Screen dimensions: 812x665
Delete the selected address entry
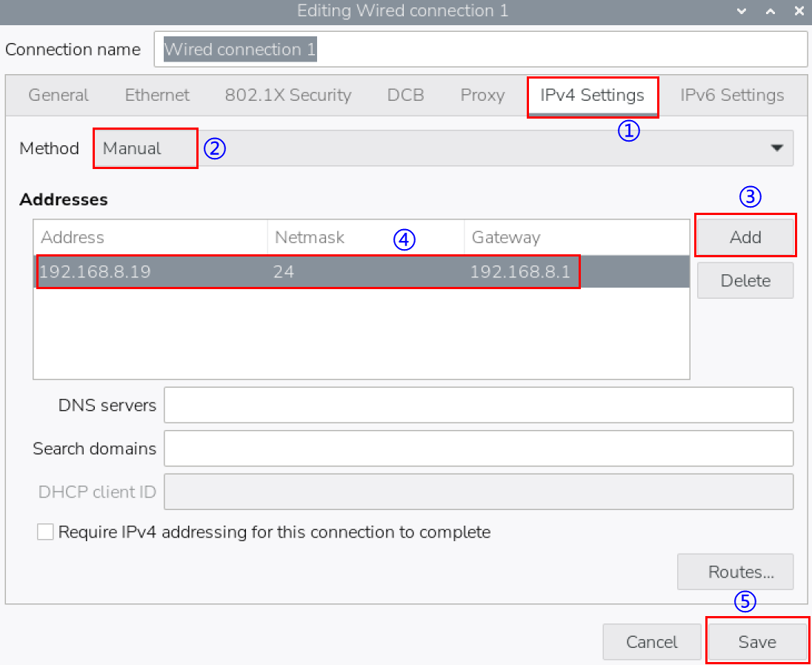click(745, 281)
